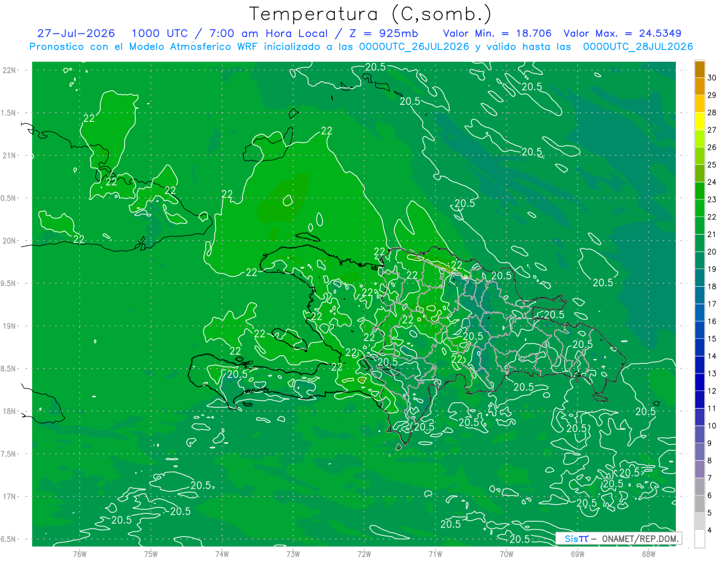Click the '75W' longitude axis label
This screenshot has width=728, height=562.
pos(150,554)
